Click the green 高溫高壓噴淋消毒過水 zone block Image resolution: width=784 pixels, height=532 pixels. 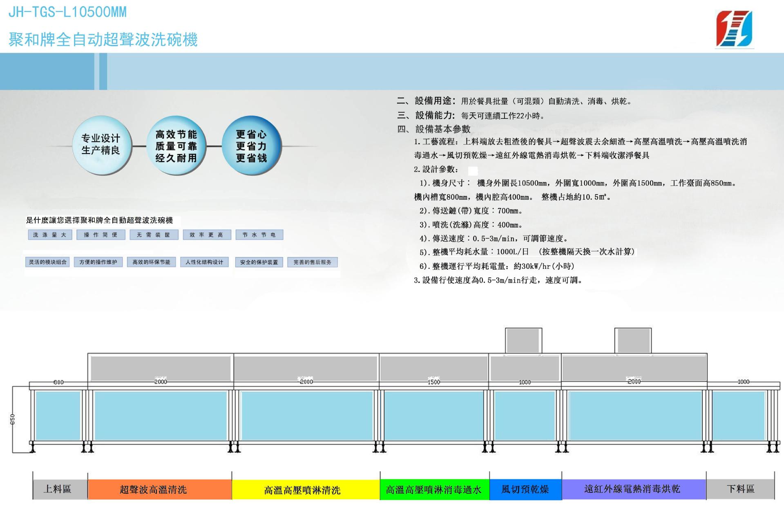click(x=434, y=490)
